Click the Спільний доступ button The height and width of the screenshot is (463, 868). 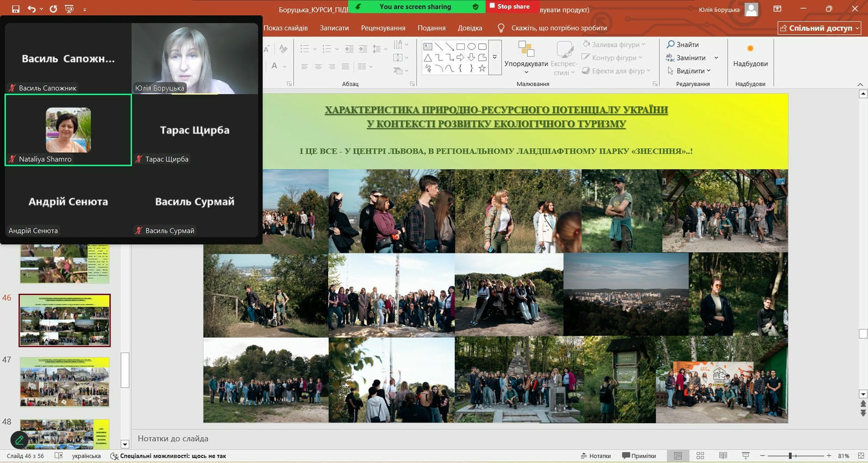pos(819,28)
